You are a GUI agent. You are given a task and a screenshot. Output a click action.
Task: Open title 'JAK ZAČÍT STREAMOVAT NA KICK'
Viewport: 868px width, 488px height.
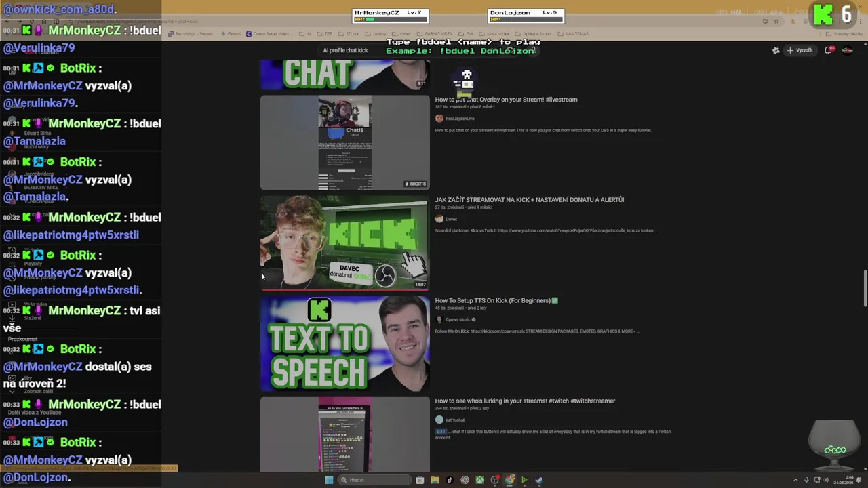click(530, 200)
